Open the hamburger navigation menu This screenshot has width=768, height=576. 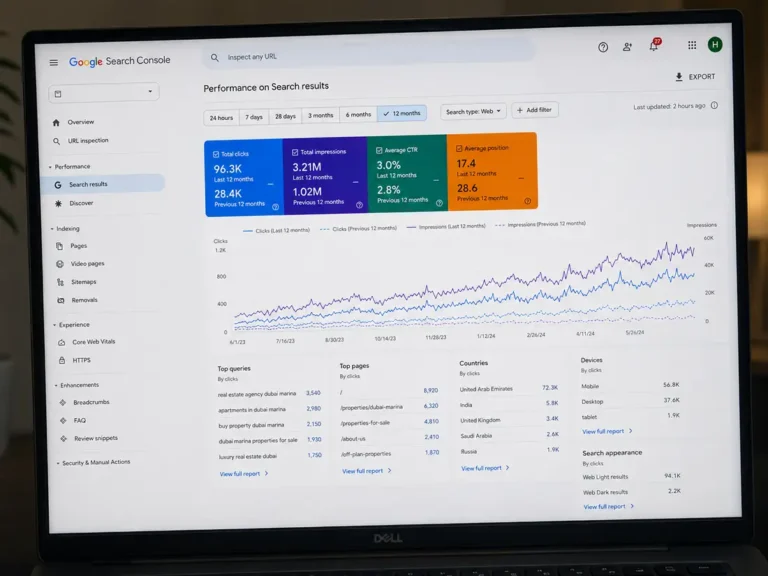tap(54, 63)
